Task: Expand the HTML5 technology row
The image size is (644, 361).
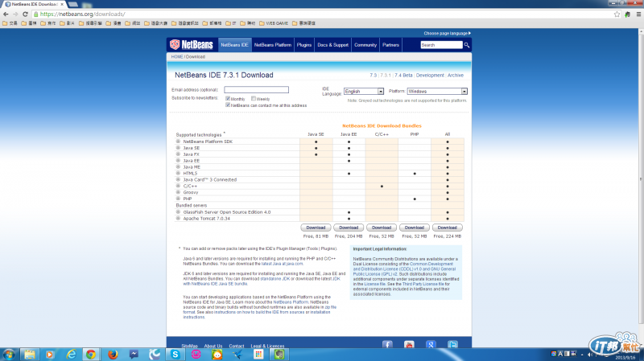Action: pyautogui.click(x=178, y=173)
